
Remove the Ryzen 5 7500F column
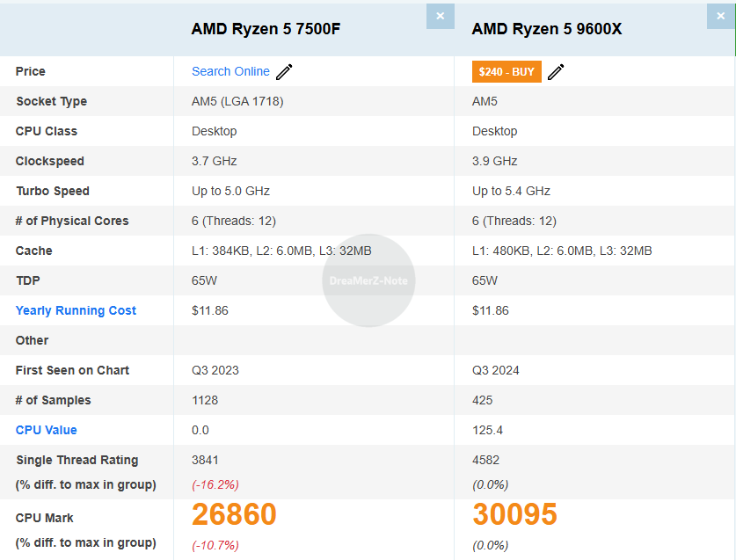tap(440, 17)
